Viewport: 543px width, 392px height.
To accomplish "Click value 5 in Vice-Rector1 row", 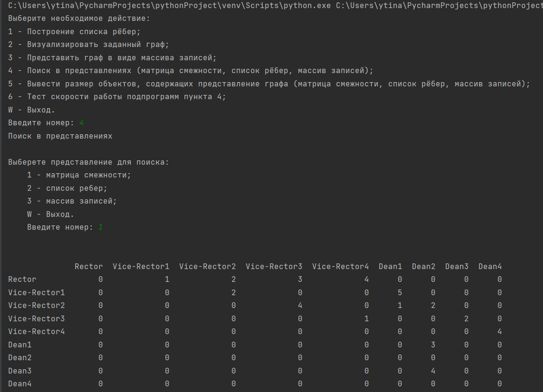I will coord(400,293).
